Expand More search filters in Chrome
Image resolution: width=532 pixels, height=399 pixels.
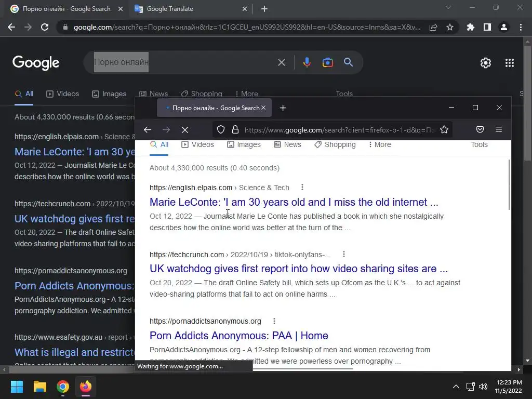(x=246, y=94)
